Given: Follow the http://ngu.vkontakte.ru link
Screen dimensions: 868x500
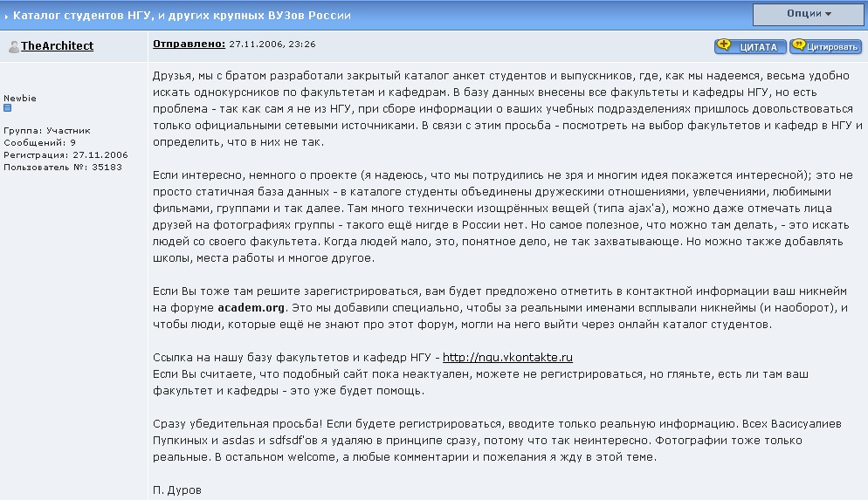Looking at the screenshot, I should point(507,357).
